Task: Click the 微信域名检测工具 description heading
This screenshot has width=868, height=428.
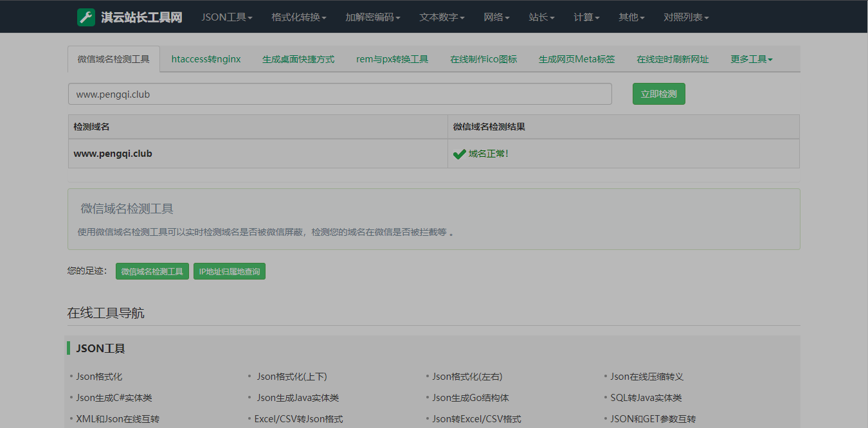Action: coord(127,208)
